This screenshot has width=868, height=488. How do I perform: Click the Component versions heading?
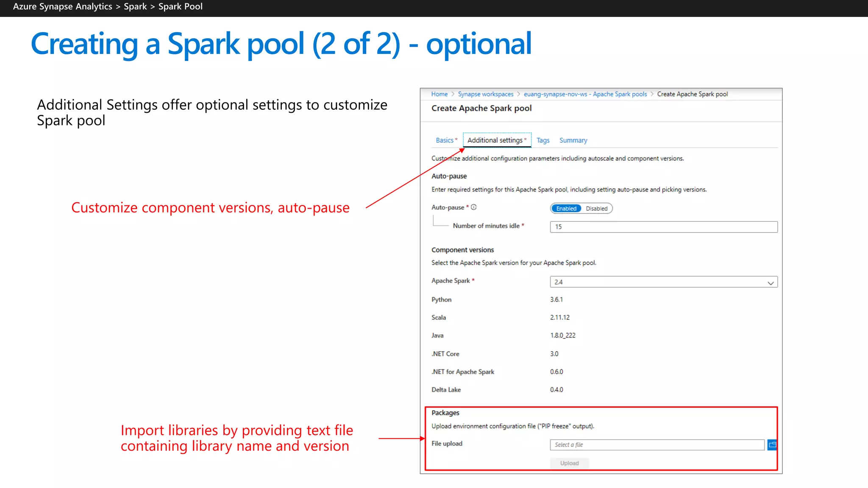point(462,250)
